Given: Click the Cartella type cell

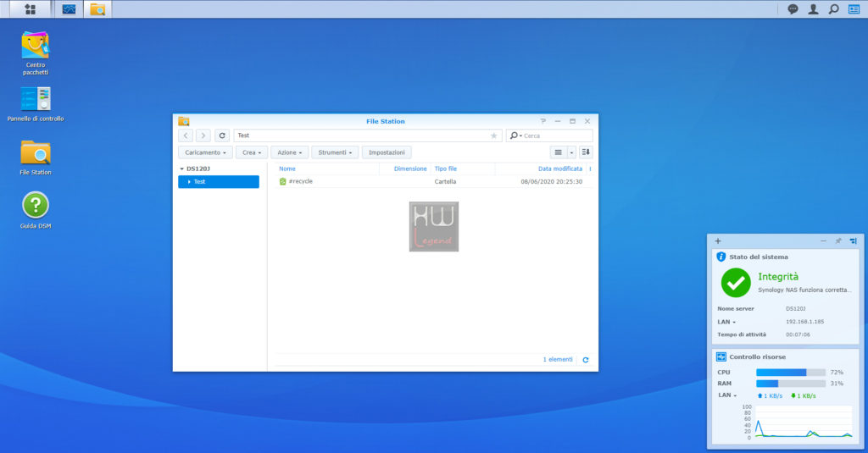Looking at the screenshot, I should point(445,181).
